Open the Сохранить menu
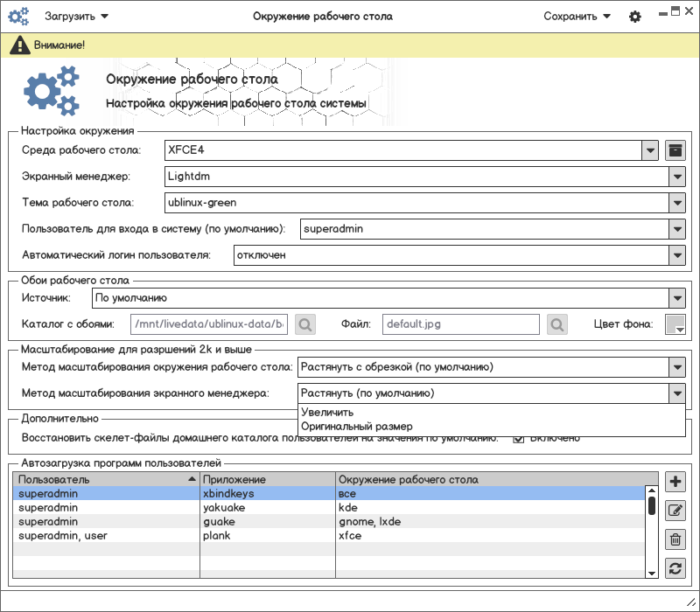Viewport: 700px width, 612px height. (577, 16)
